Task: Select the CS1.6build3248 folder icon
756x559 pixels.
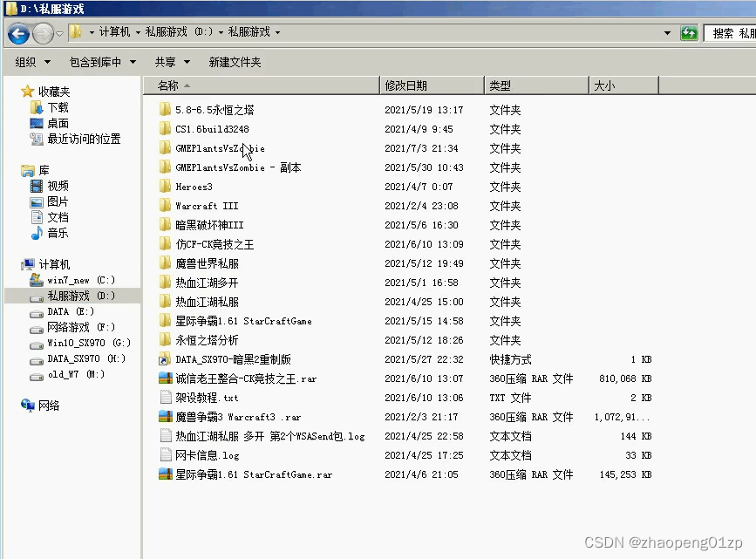Action: click(165, 128)
